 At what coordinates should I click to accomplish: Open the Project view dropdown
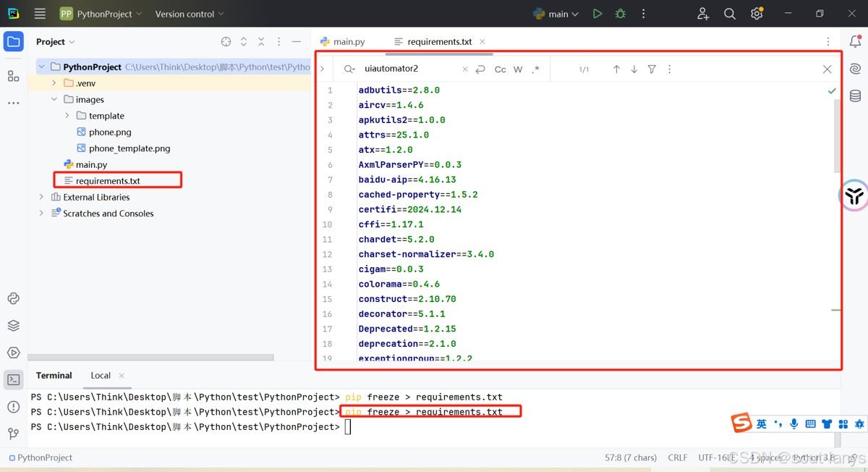56,42
